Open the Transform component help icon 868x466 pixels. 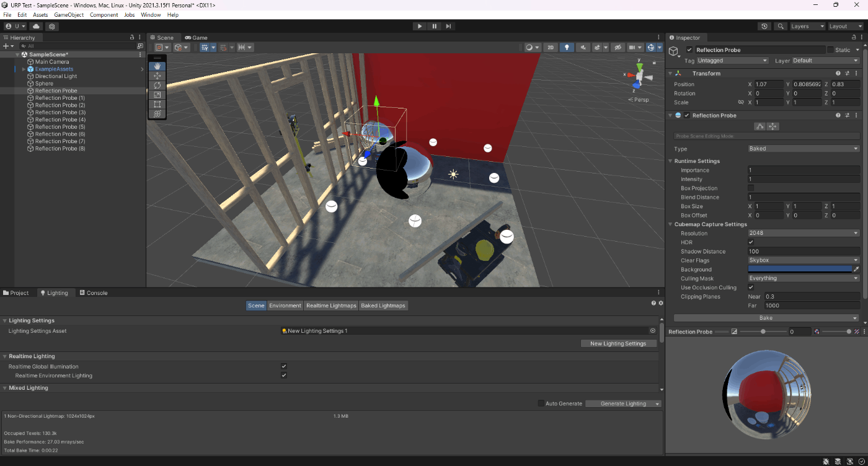click(x=838, y=73)
